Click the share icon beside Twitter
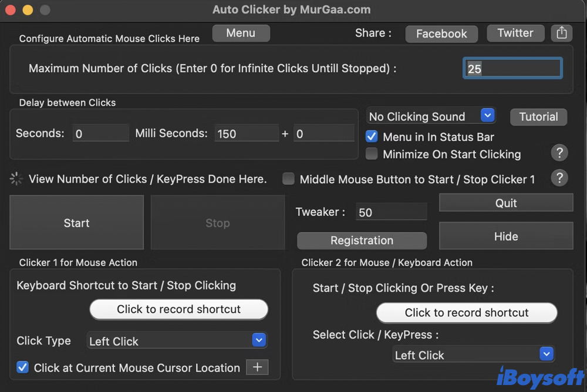The height and width of the screenshot is (392, 587). 562,33
